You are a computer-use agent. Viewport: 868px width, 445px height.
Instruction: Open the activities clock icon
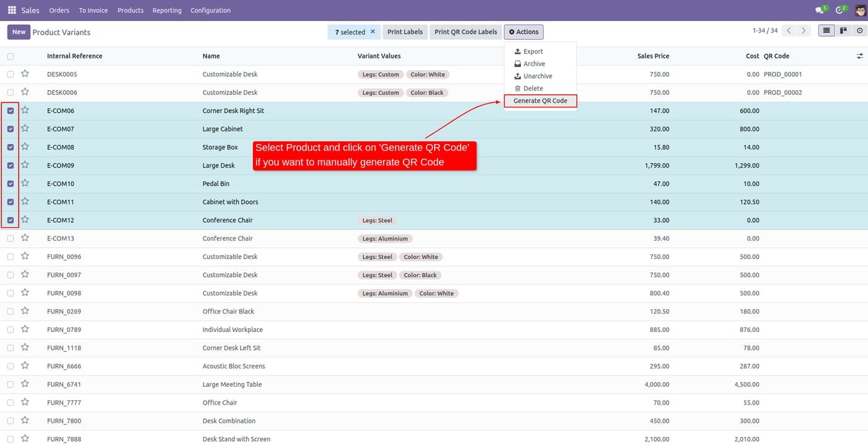841,10
